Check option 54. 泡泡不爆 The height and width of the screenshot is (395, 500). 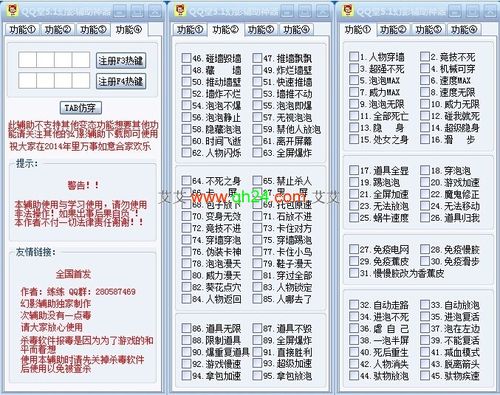tap(186, 105)
